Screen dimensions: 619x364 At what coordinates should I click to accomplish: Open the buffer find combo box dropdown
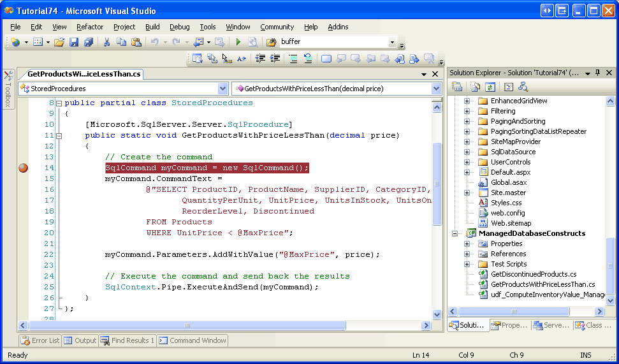392,42
